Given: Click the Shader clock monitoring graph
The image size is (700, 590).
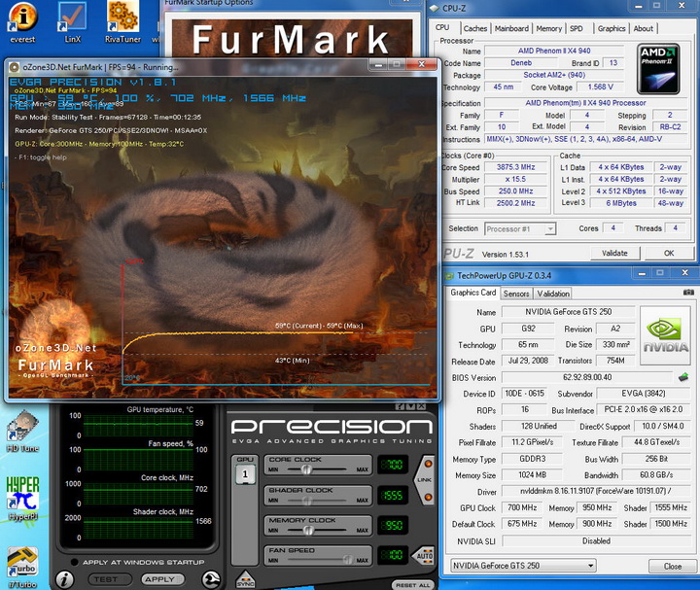Looking at the screenshot, I should pos(138,528).
